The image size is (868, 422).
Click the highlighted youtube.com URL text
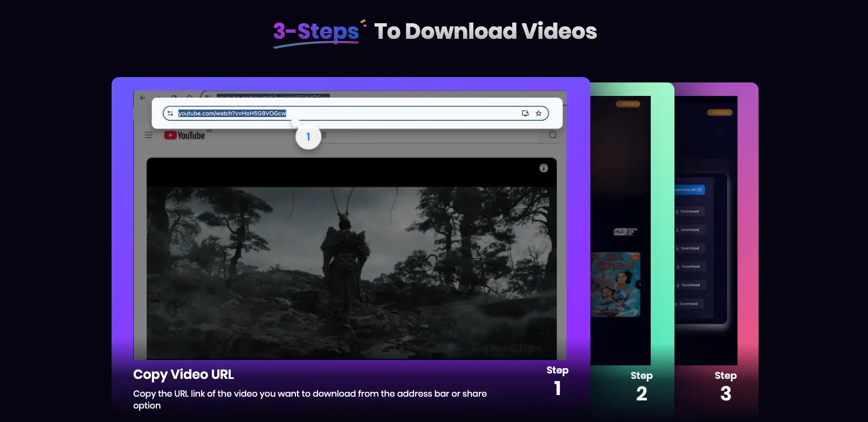tap(232, 113)
